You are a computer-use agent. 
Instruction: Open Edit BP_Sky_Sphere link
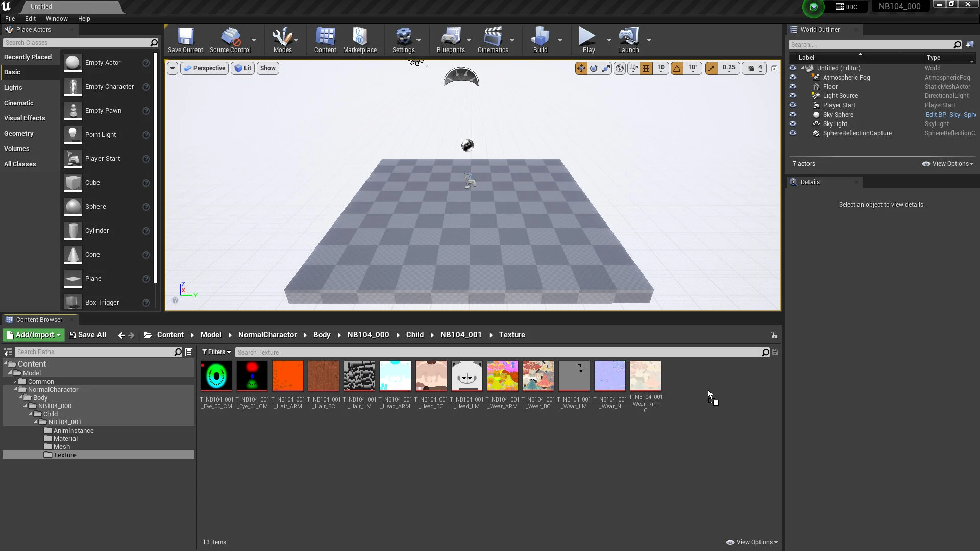tap(950, 115)
